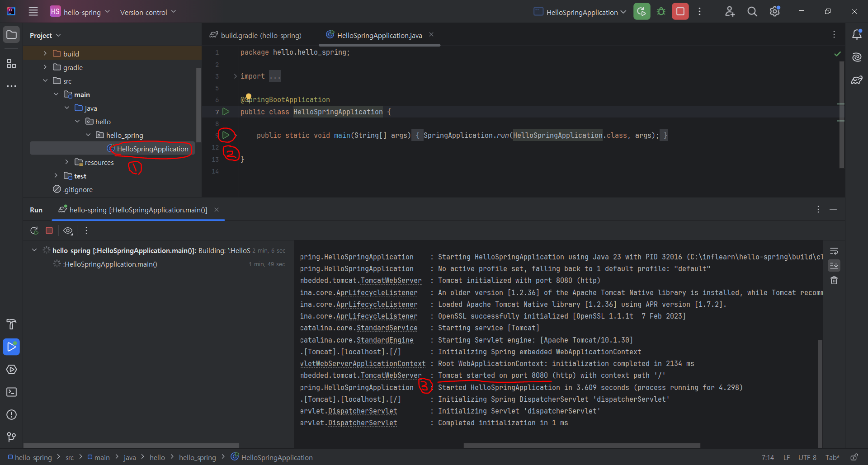
Task: Open the Version control dropdown
Action: [x=148, y=12]
